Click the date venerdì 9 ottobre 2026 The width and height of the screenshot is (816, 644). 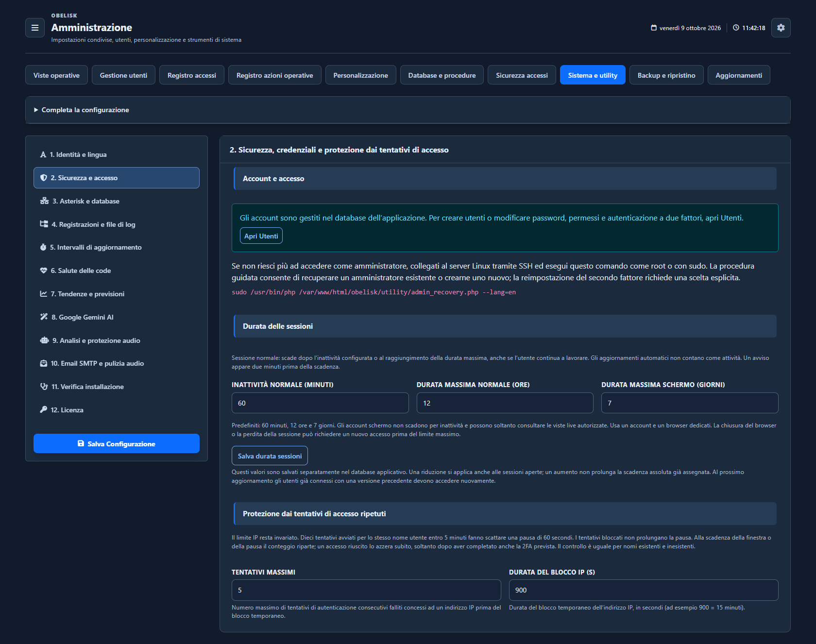coord(690,28)
